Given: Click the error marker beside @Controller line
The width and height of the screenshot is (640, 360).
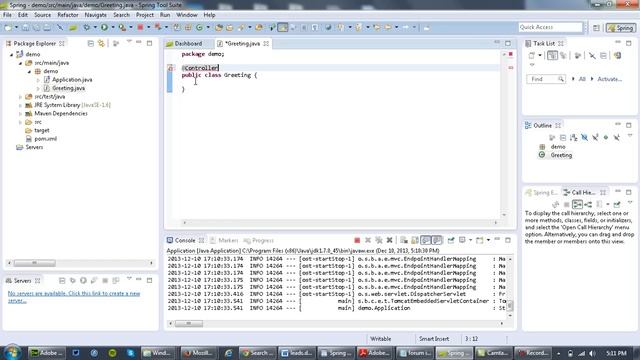Looking at the screenshot, I should point(171,68).
